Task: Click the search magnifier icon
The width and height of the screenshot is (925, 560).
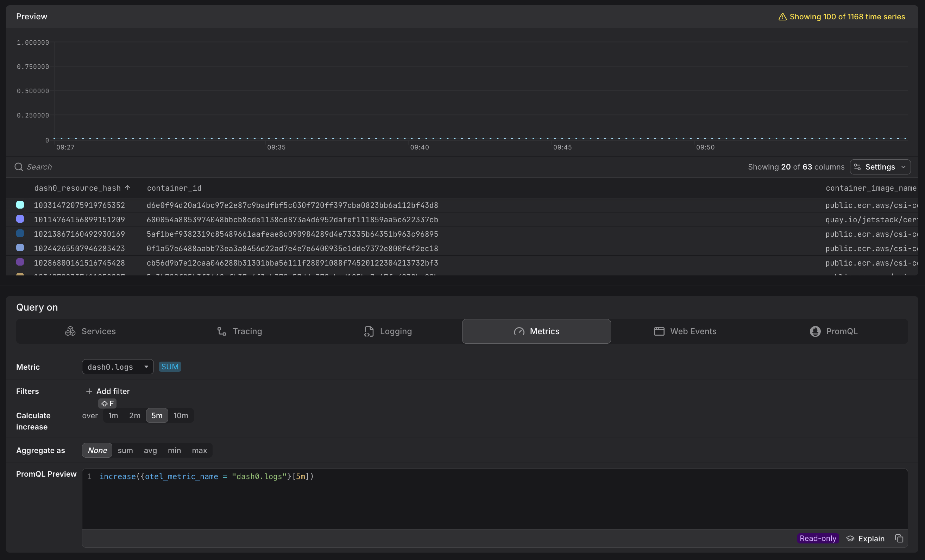Action: [x=18, y=166]
